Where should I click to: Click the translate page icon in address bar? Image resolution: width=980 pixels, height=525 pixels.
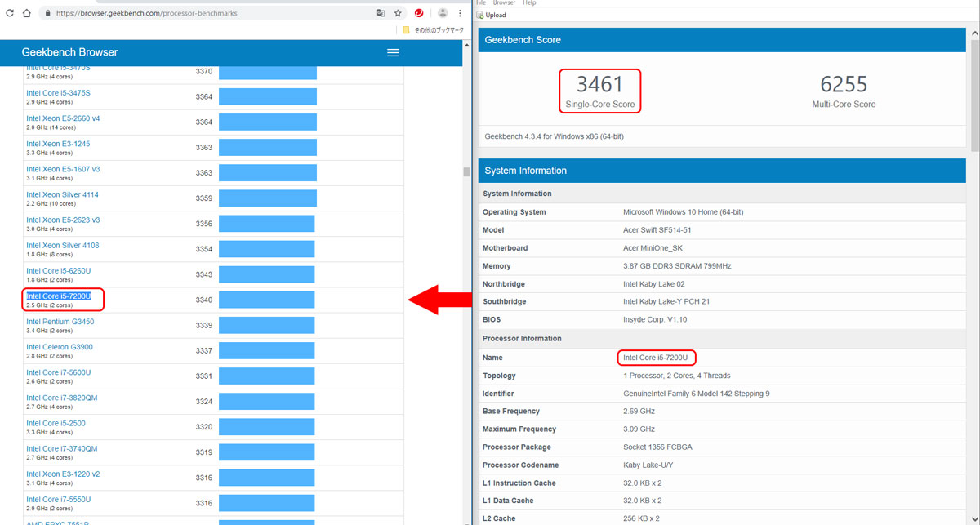coord(381,13)
